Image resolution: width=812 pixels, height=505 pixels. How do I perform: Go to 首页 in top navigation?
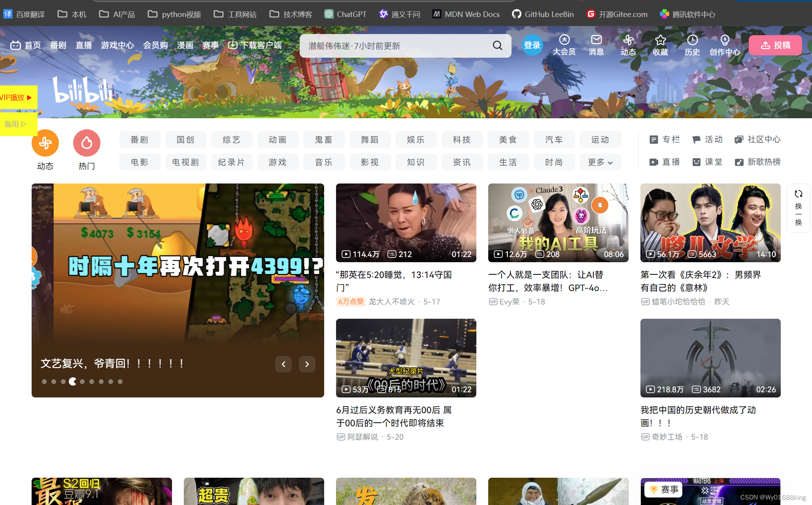tap(26, 45)
